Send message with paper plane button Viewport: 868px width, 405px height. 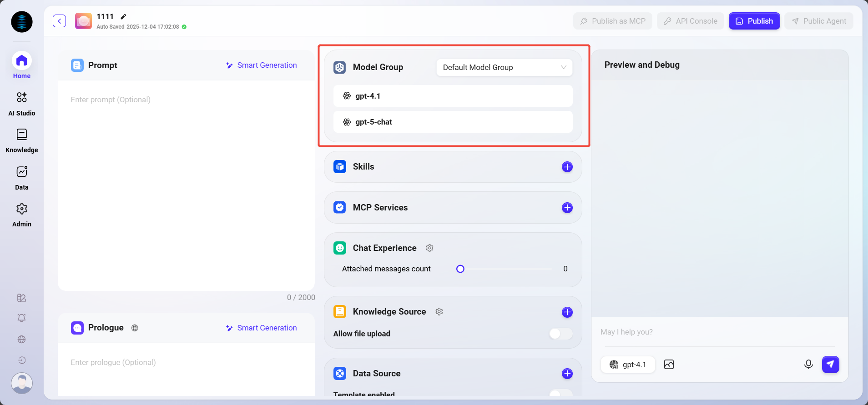tap(830, 365)
